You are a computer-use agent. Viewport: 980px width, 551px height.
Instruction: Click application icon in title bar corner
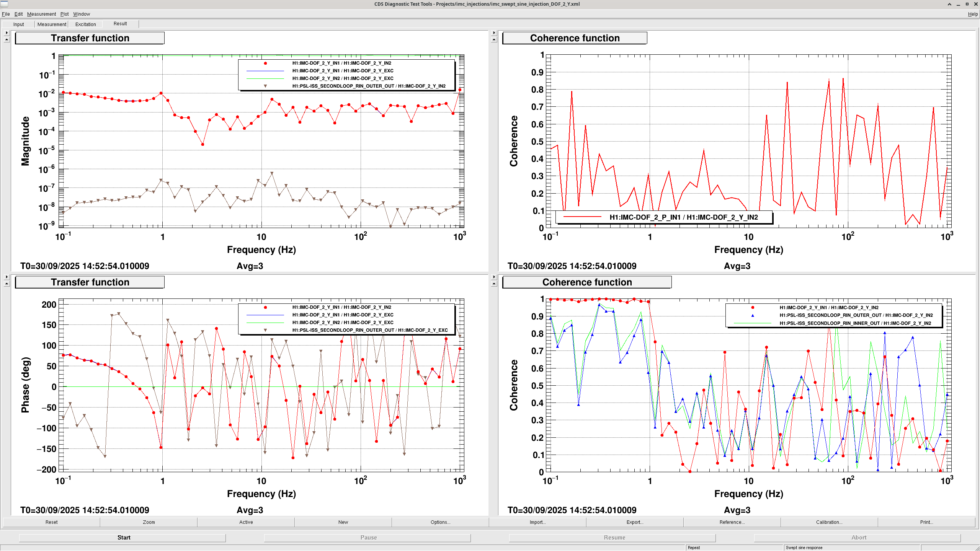(x=4, y=4)
